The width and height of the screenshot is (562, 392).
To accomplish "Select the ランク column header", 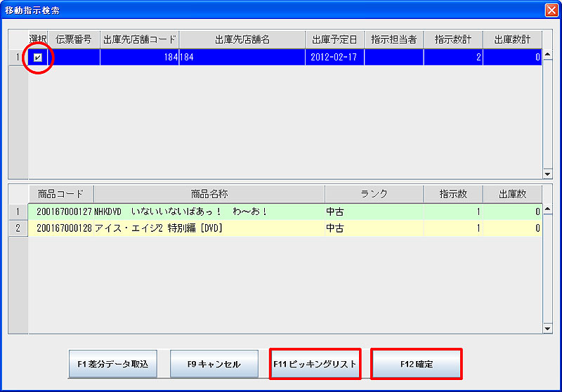I will point(374,194).
